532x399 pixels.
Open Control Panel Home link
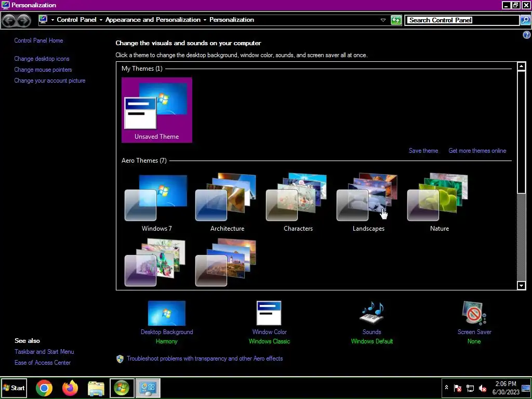[x=38, y=41]
